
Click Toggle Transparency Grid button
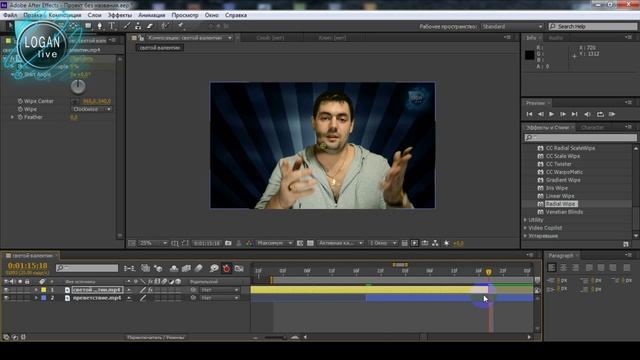310,243
